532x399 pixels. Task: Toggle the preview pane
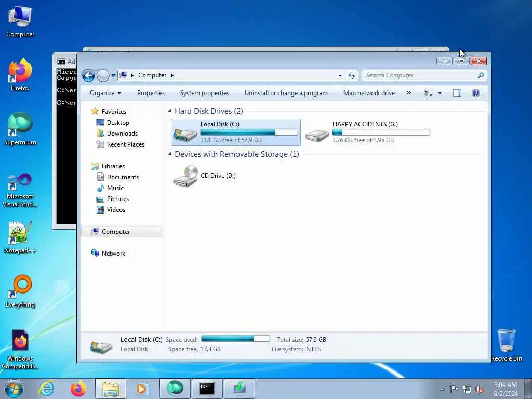(x=457, y=93)
